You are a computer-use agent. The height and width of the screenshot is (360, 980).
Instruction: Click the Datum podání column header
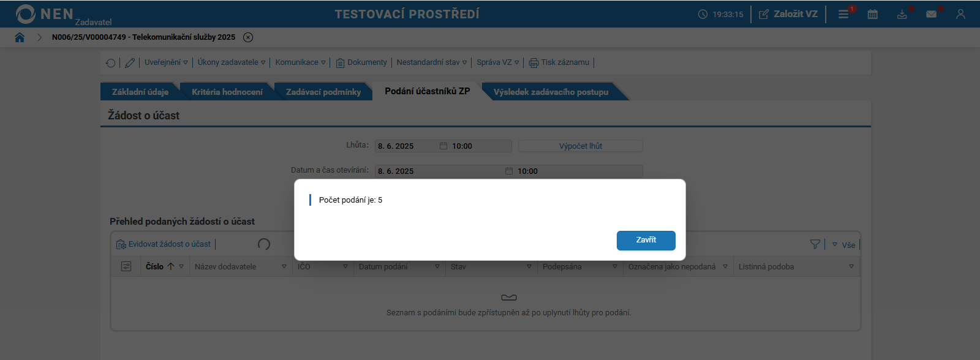click(383, 266)
